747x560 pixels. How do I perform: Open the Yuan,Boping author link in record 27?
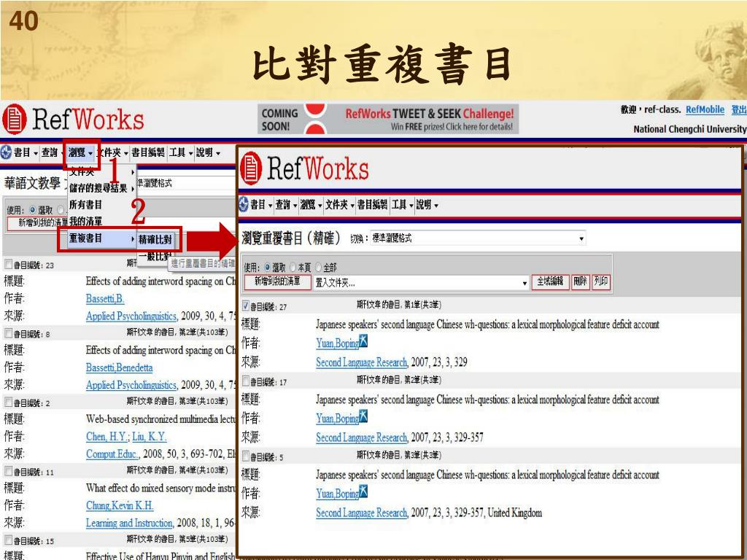click(337, 343)
